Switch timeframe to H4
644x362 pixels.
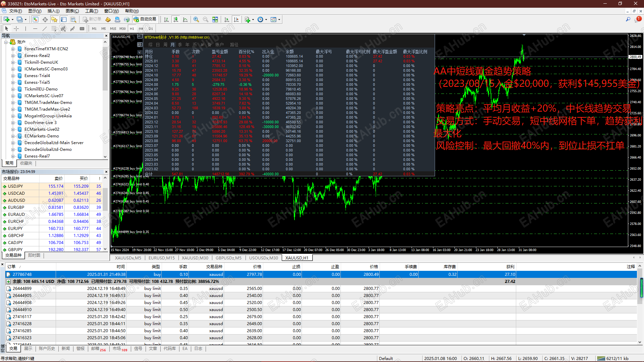141,28
